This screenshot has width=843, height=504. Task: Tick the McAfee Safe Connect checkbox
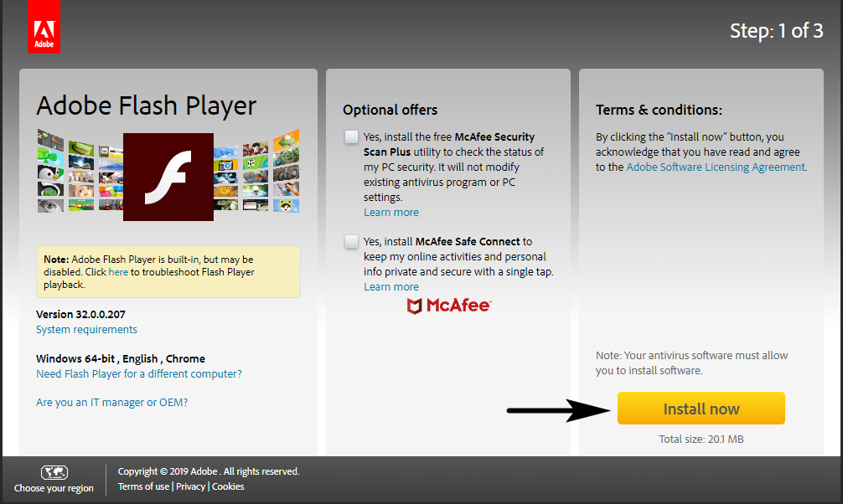(351, 242)
